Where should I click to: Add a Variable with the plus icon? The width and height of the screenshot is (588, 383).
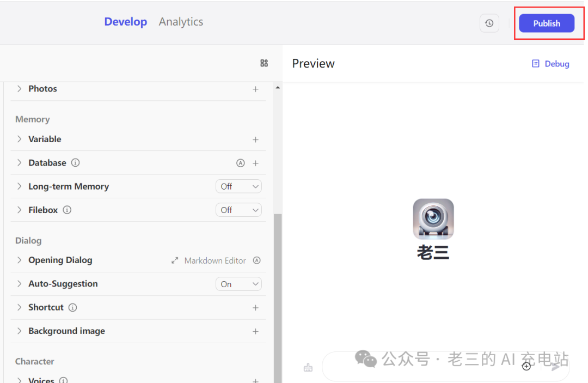pyautogui.click(x=255, y=139)
